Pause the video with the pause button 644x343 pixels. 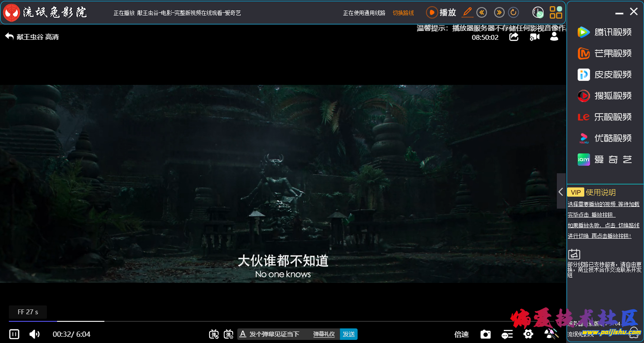(14, 334)
